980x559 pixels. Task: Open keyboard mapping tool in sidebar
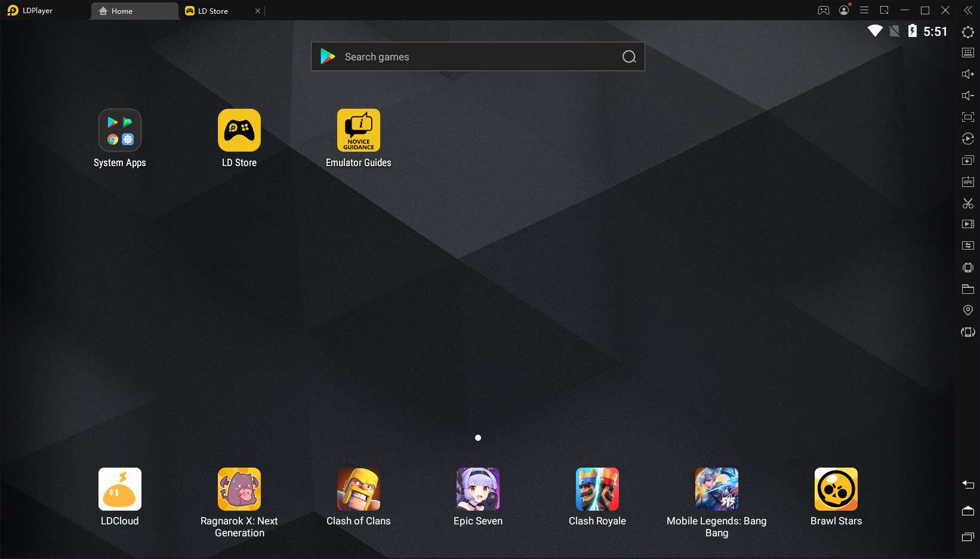(968, 53)
